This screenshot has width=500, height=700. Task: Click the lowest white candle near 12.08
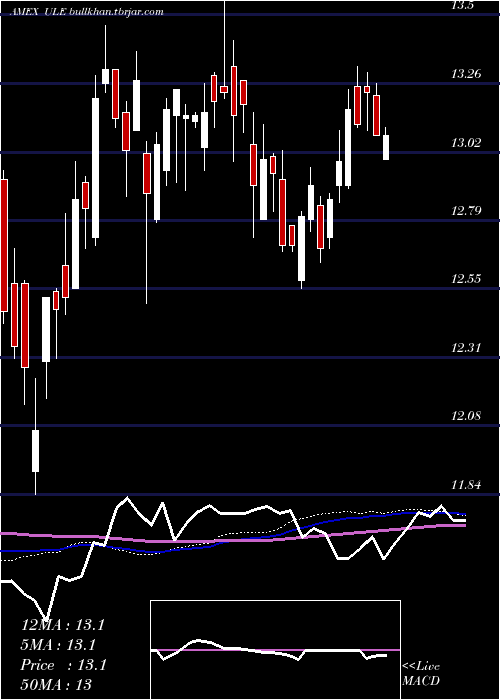point(35,451)
